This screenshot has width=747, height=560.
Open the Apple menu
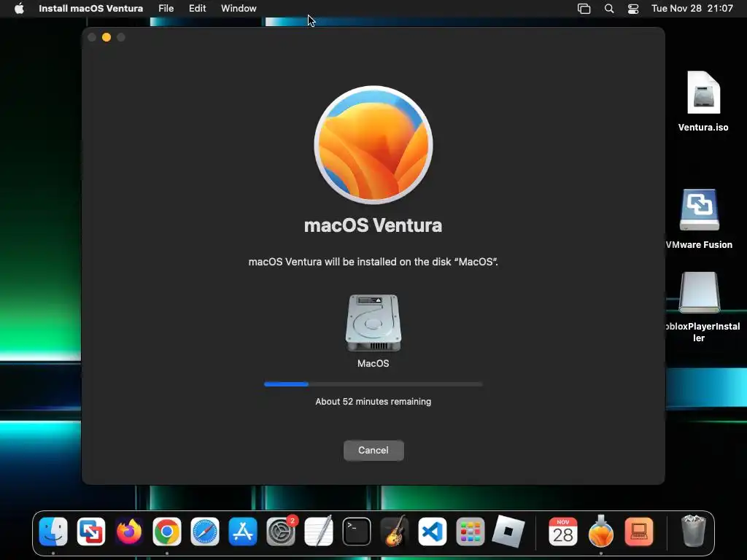click(19, 8)
